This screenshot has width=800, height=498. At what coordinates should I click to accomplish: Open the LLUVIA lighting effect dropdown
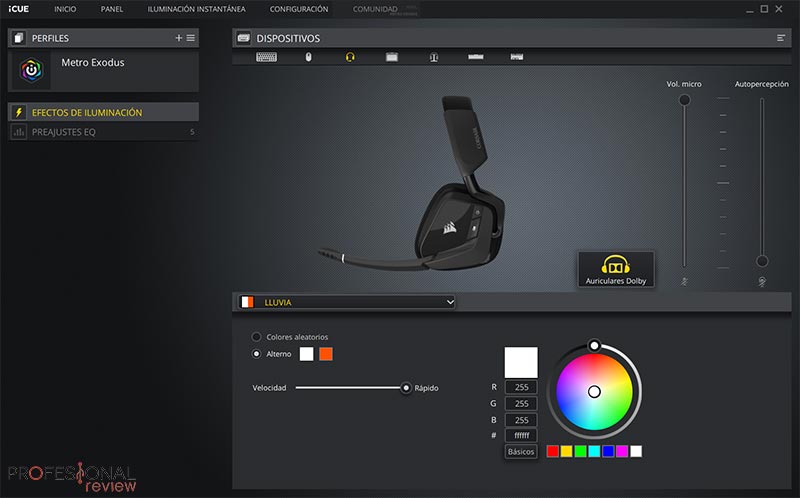[x=346, y=302]
